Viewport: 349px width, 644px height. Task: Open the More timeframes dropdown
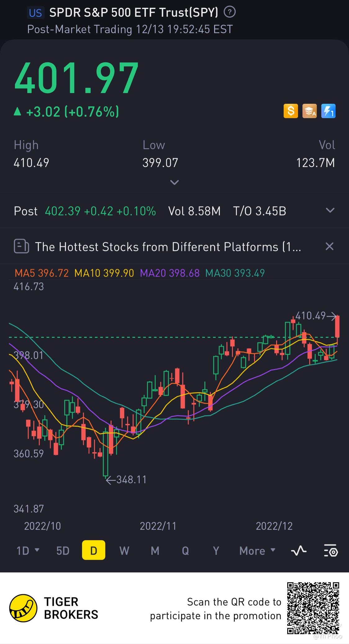point(257,551)
